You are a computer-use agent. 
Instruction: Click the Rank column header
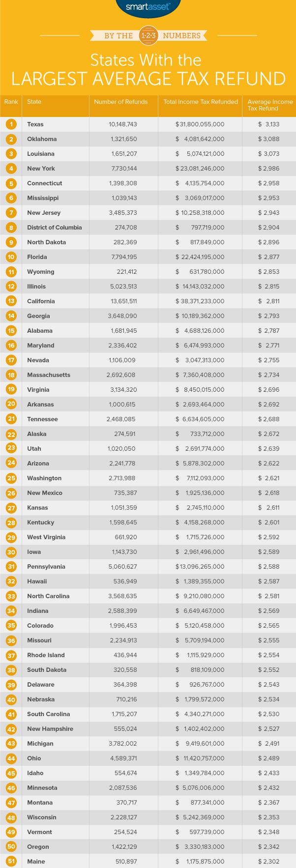point(11,102)
